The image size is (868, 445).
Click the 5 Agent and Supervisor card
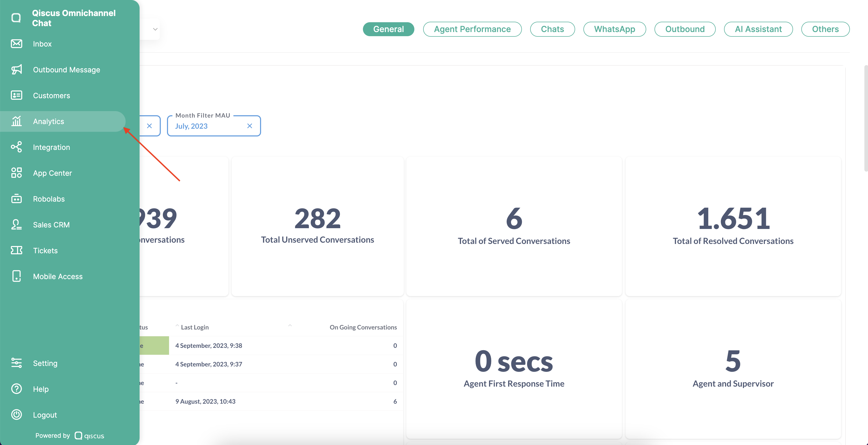[x=733, y=369]
